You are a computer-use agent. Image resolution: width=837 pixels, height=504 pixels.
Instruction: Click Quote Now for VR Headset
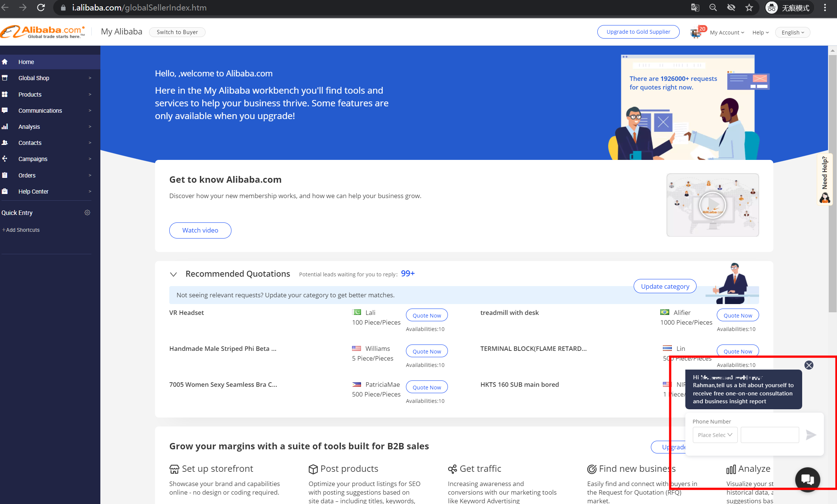427,315
